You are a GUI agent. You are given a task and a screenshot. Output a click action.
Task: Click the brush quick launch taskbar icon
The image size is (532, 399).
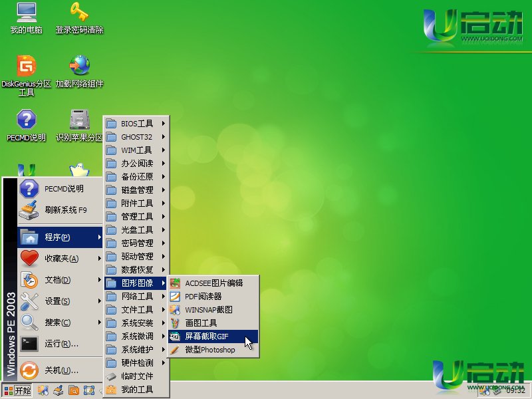[x=58, y=390]
